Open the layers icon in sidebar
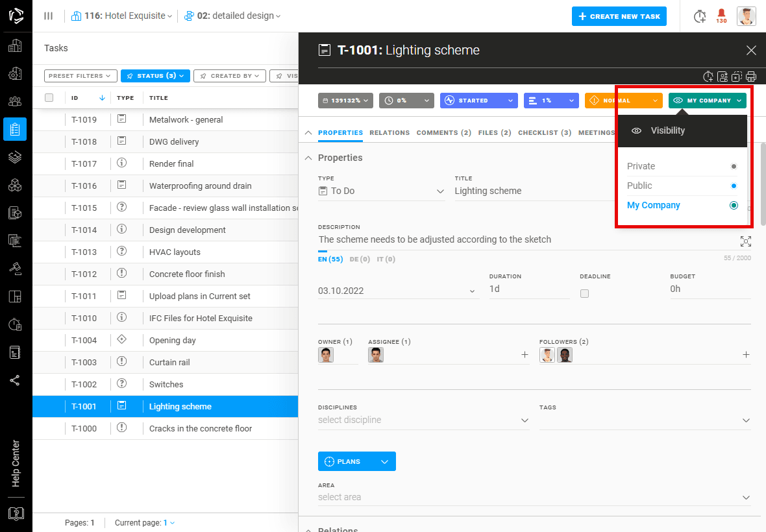Viewport: 766px width, 532px height. (x=15, y=157)
